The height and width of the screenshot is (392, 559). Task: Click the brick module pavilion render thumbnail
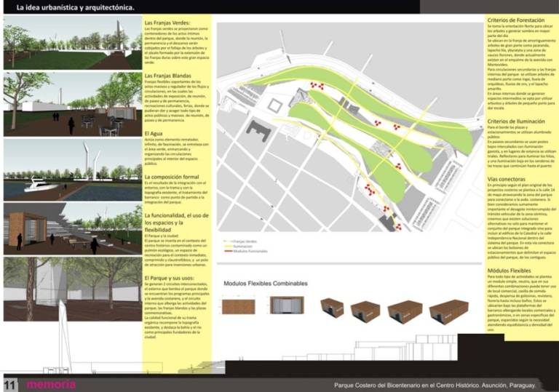click(x=72, y=228)
